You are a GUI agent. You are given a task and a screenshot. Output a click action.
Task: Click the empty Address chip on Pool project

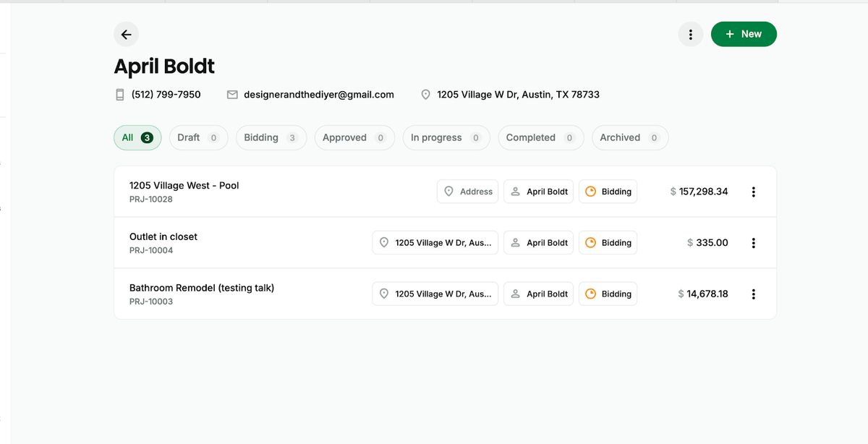(x=467, y=192)
